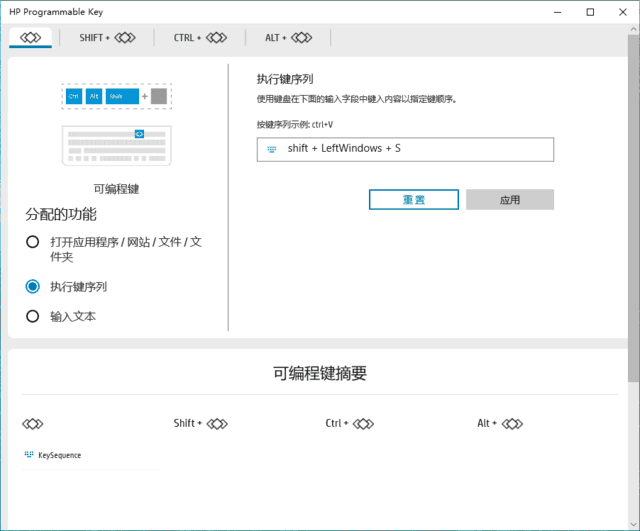
Task: Click highlighted programmable key on keyboard image
Action: [x=139, y=134]
